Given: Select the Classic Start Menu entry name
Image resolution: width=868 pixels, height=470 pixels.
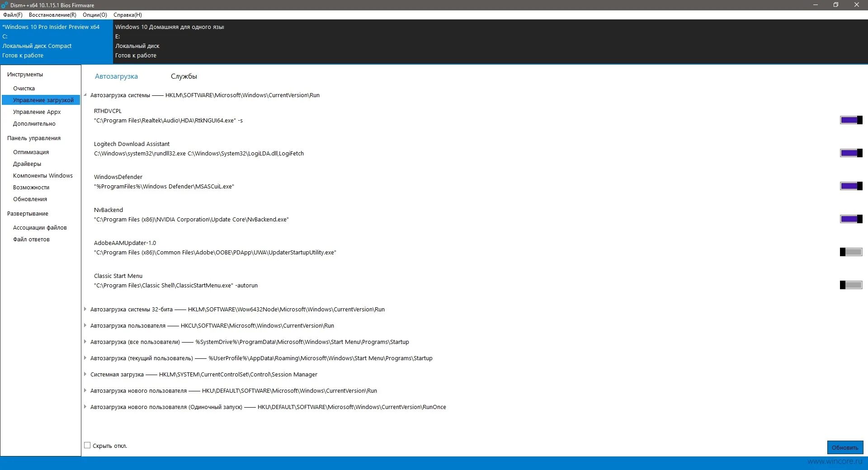Looking at the screenshot, I should tap(118, 276).
